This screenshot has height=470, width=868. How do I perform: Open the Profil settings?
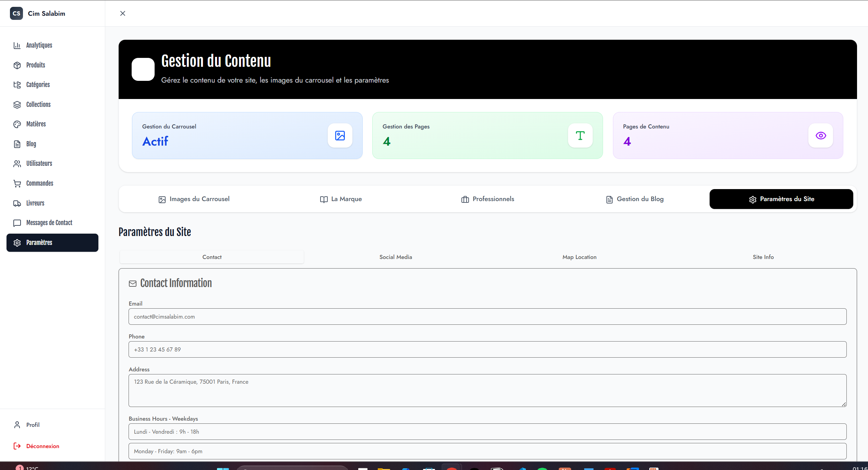click(x=33, y=425)
